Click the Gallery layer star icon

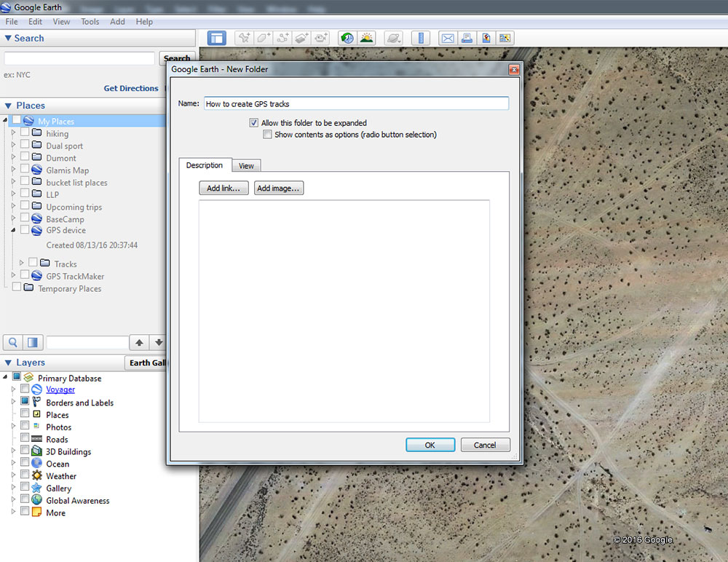point(36,488)
